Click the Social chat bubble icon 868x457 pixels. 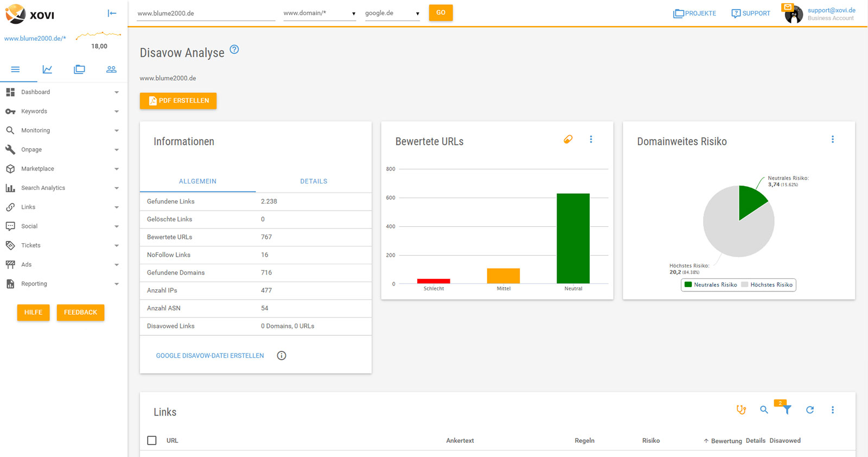point(10,226)
